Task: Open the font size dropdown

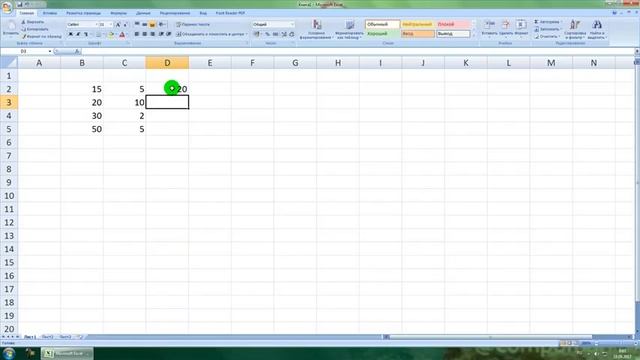Action: pyautogui.click(x=111, y=24)
